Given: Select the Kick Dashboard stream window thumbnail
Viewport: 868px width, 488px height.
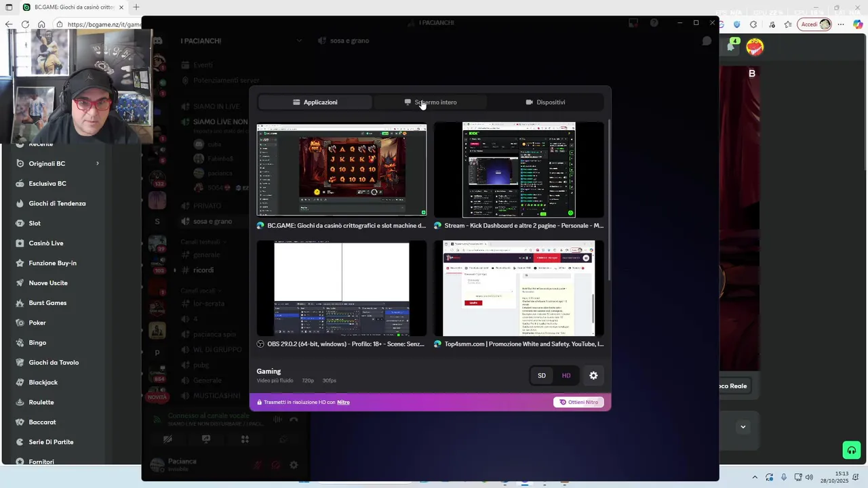Looking at the screenshot, I should coord(519,169).
